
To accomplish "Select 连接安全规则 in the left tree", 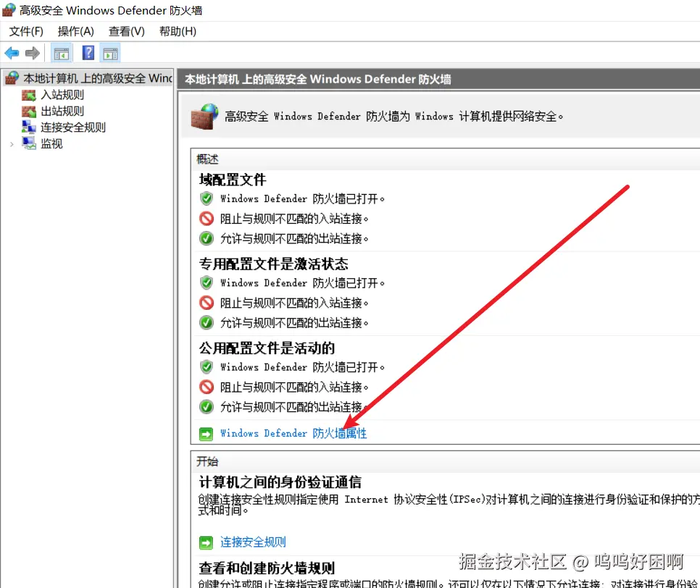I will pos(73,127).
